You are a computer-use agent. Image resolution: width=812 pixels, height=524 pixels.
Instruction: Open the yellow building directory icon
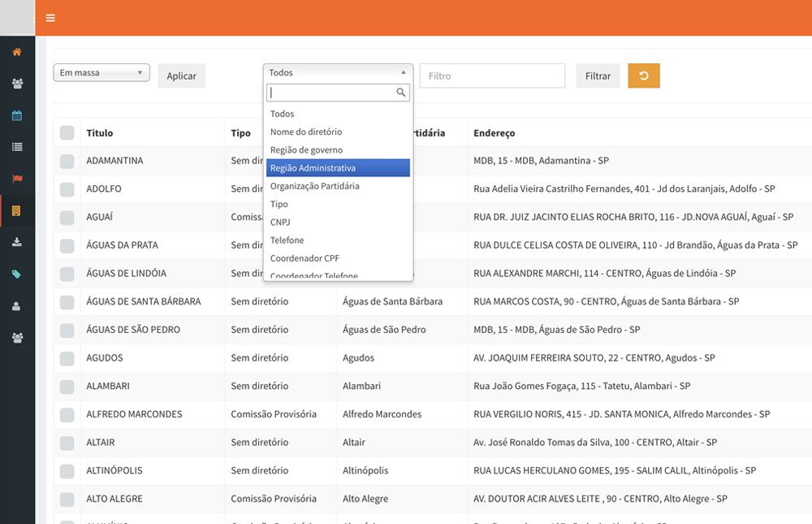point(16,210)
